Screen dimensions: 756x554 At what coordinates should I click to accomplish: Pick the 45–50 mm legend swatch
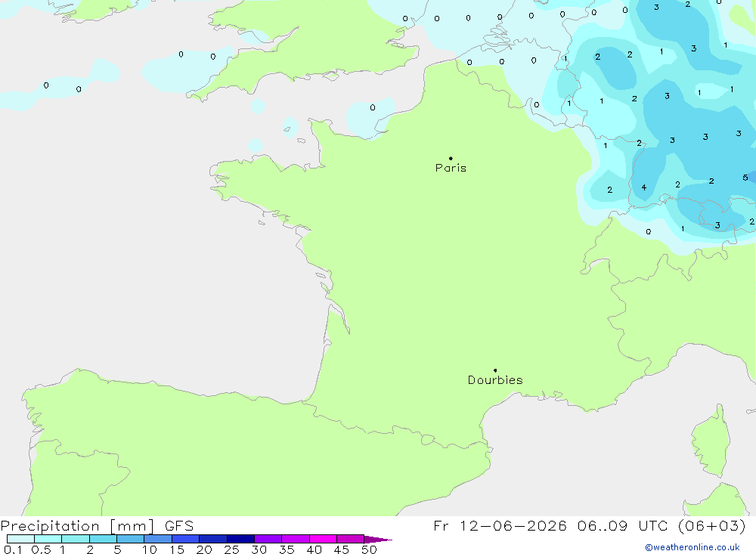tap(351, 539)
